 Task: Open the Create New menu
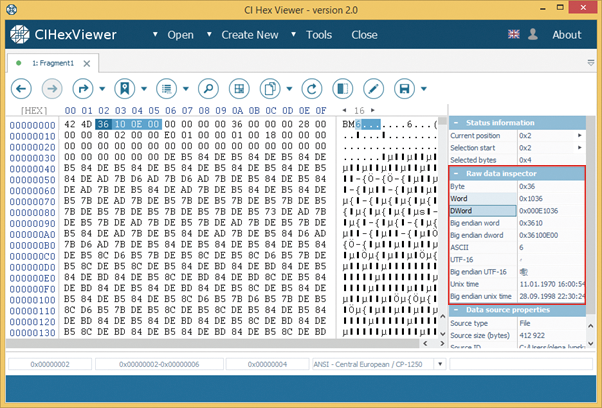(x=250, y=35)
